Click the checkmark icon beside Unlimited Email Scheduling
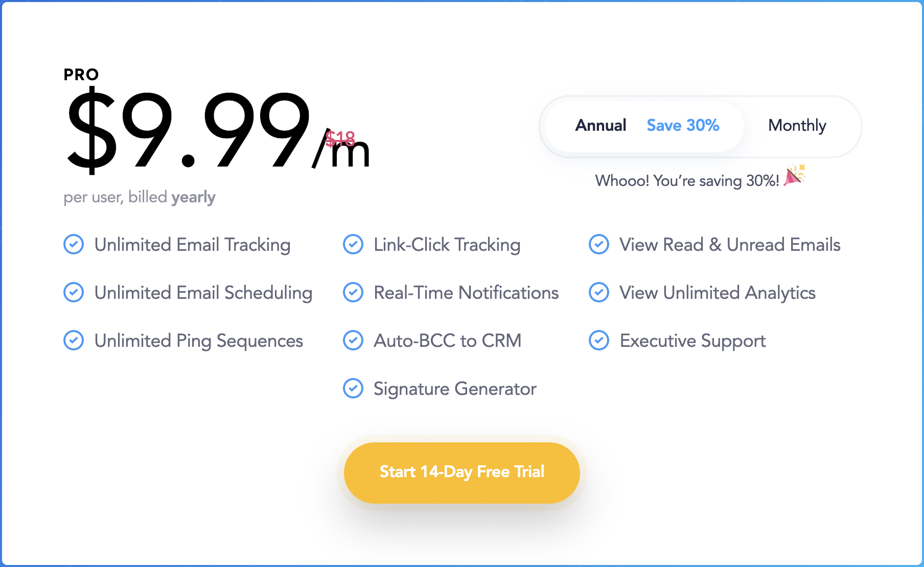This screenshot has height=567, width=924. [x=73, y=293]
